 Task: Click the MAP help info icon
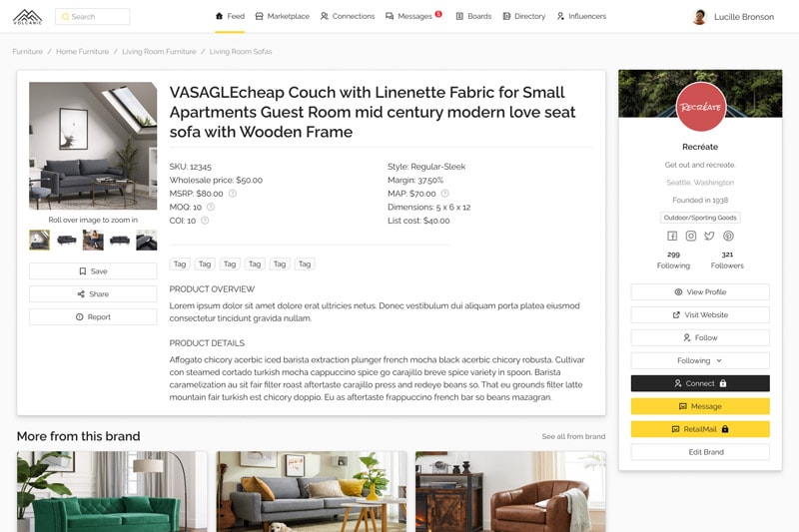(x=444, y=194)
